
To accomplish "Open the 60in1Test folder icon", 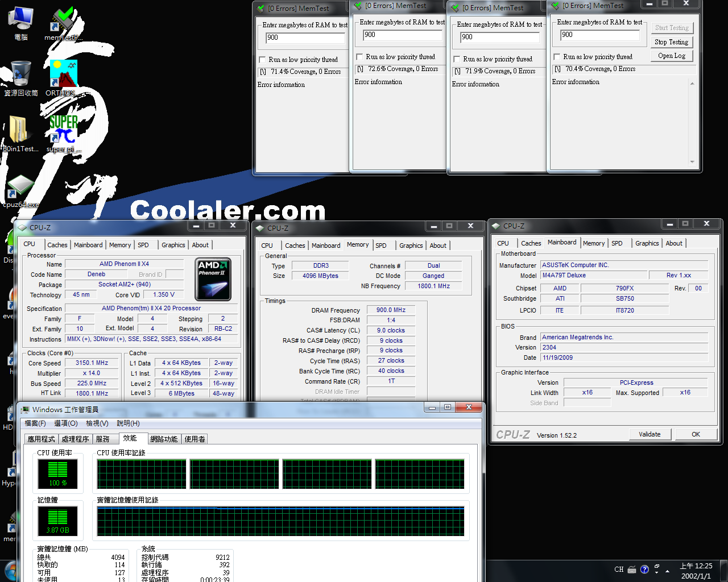I will point(20,134).
